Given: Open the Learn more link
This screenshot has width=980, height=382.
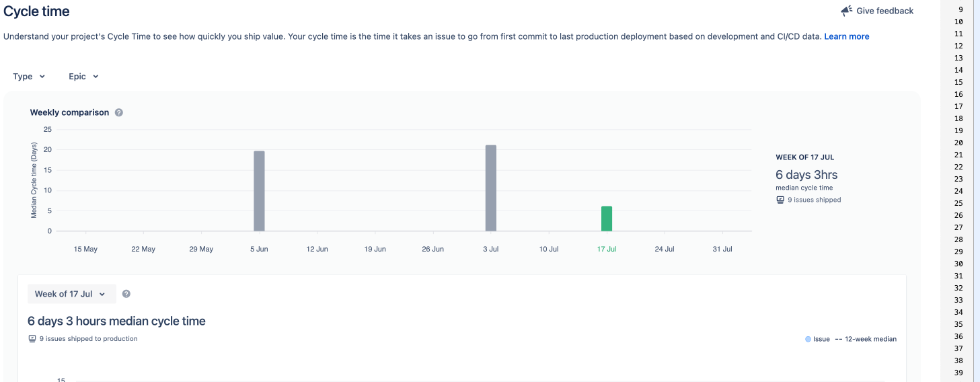Looking at the screenshot, I should pyautogui.click(x=847, y=36).
